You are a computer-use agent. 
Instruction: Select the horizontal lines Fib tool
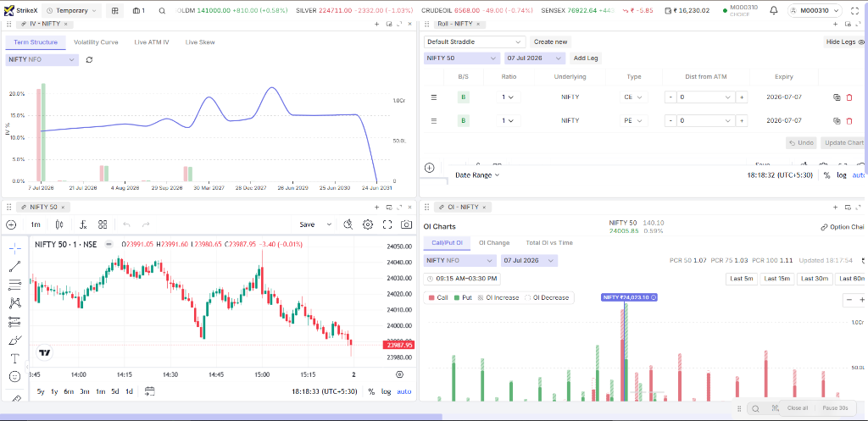(15, 285)
